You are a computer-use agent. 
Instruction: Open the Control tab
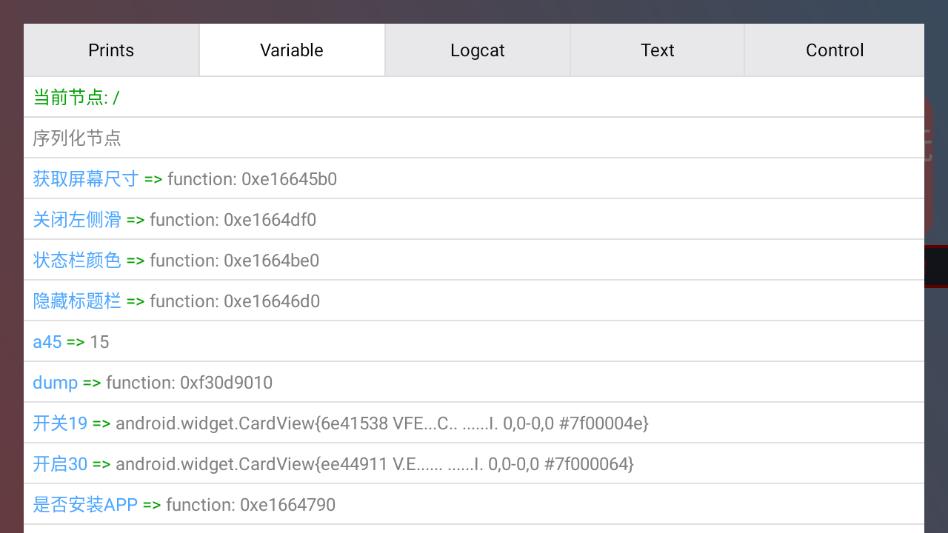[834, 50]
